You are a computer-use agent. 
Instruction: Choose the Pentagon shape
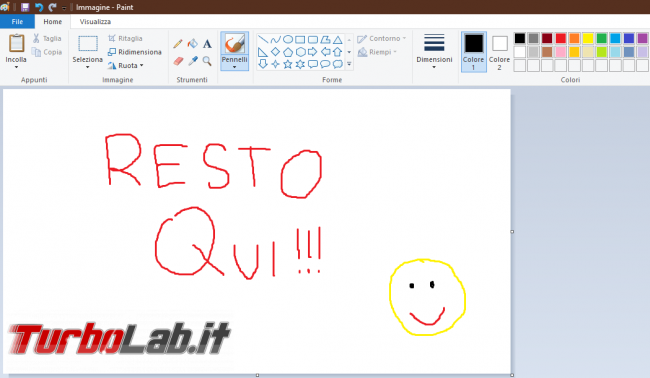(288, 52)
